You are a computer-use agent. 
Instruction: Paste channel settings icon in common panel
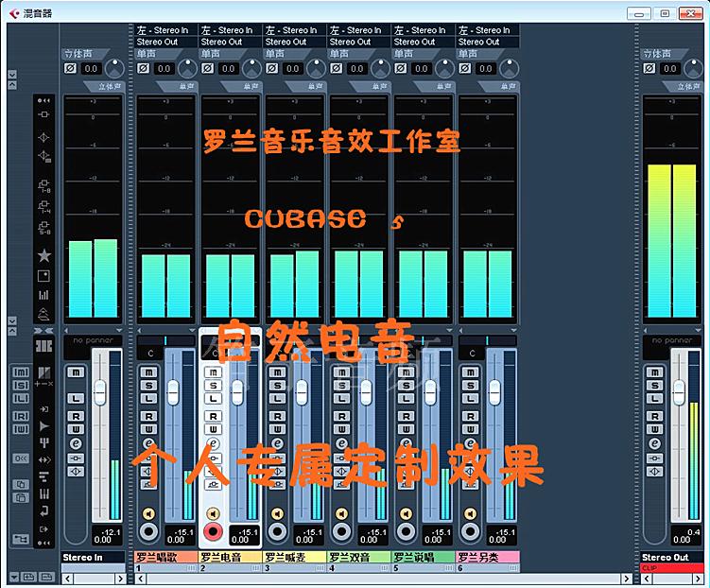pos(21,497)
